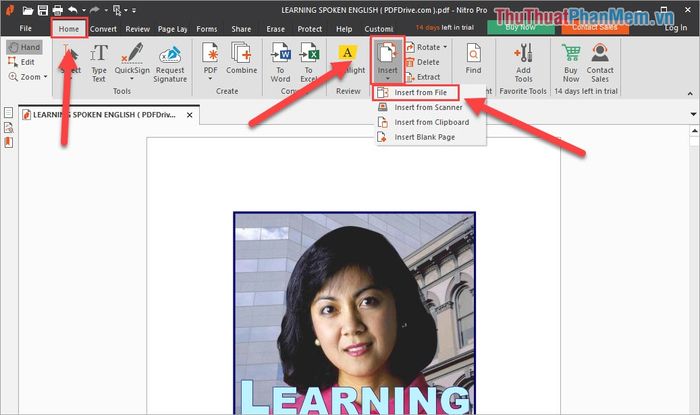Image resolution: width=700 pixels, height=415 pixels.
Task: Click the Redo arrow icon
Action: [94, 10]
